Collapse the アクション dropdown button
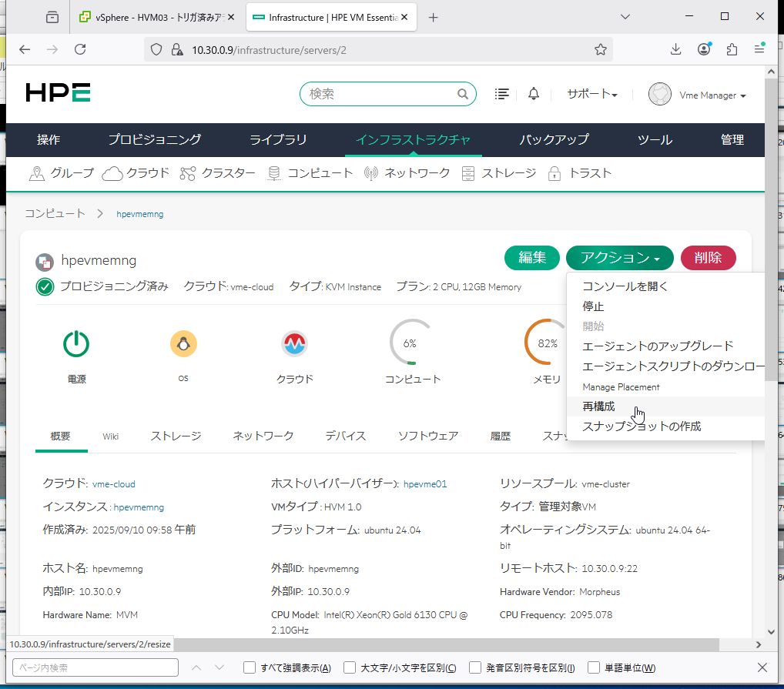The image size is (784, 689). click(x=619, y=258)
